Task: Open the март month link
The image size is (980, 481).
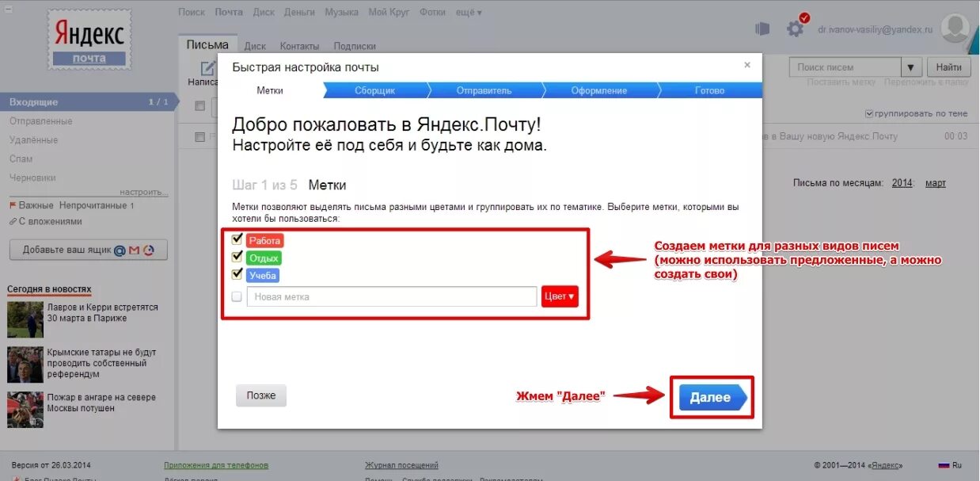Action: pos(936,183)
